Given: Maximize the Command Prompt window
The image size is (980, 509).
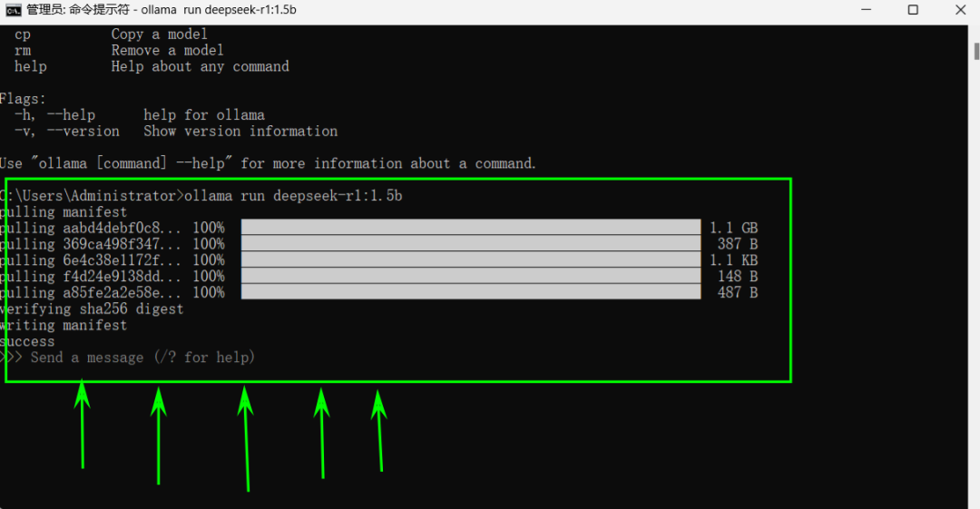Looking at the screenshot, I should tap(913, 10).
